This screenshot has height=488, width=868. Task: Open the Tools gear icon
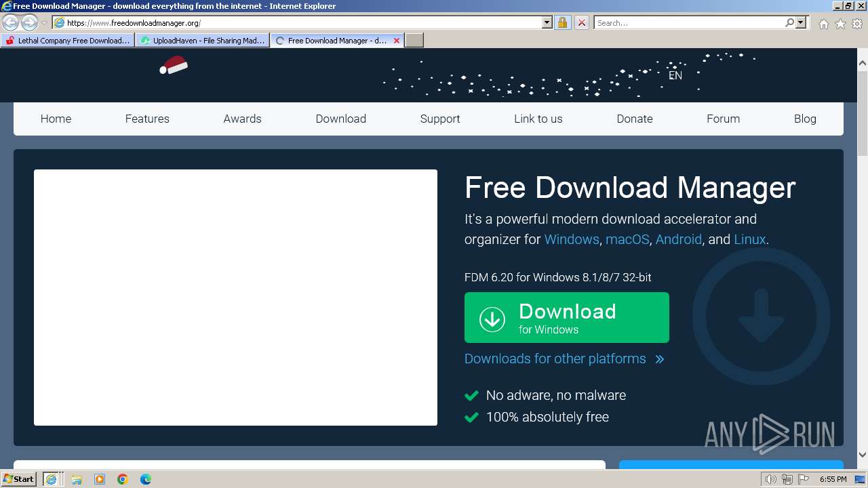[x=857, y=24]
